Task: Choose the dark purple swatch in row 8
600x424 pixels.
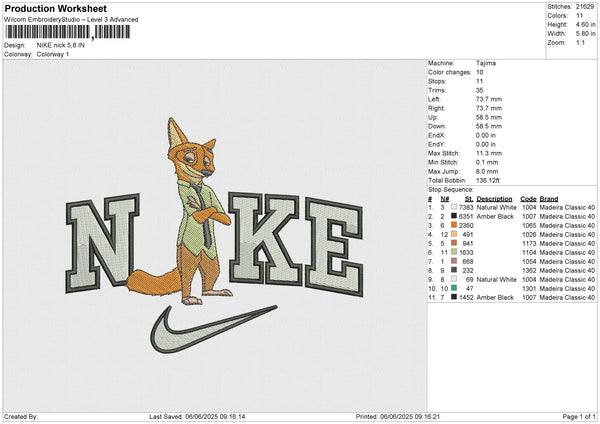Action: [x=454, y=270]
